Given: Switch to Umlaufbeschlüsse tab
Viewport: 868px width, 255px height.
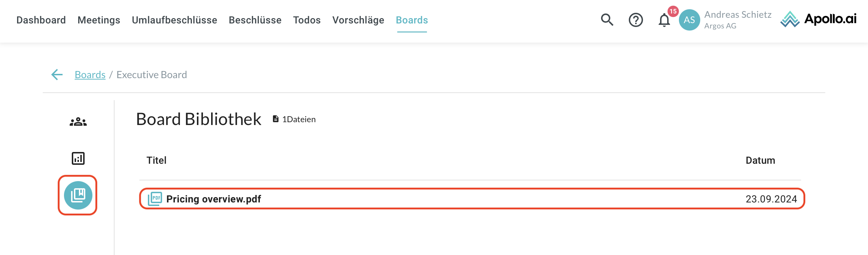Looking at the screenshot, I should click(175, 20).
